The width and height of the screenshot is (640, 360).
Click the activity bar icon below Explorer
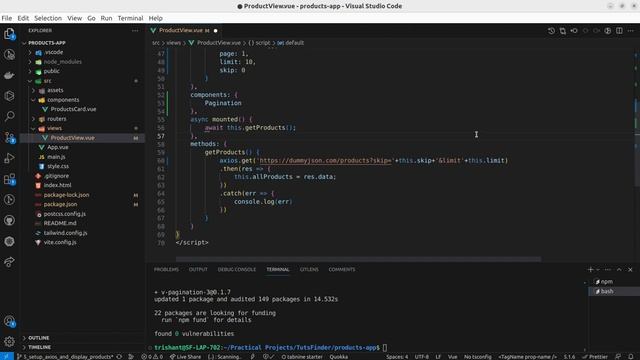point(9,55)
